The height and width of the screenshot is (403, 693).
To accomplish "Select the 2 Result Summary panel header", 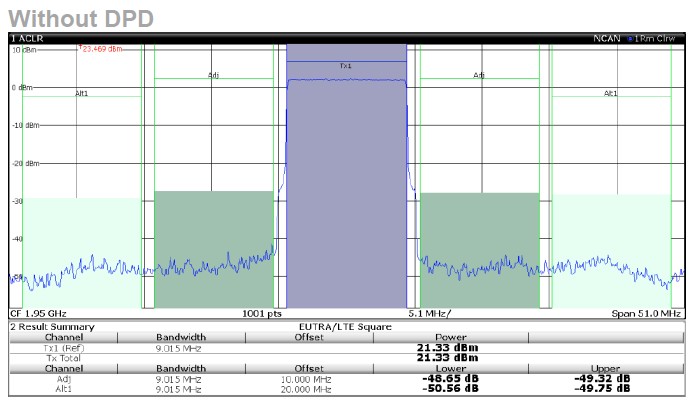I will (52, 327).
